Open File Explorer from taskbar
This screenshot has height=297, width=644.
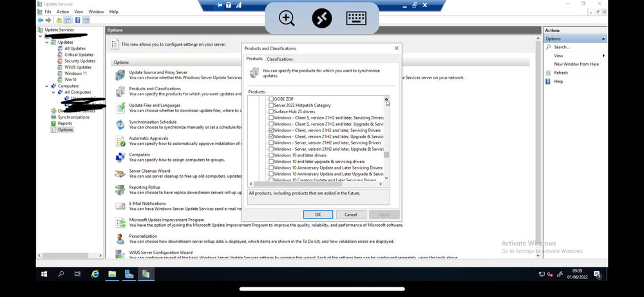click(x=111, y=274)
